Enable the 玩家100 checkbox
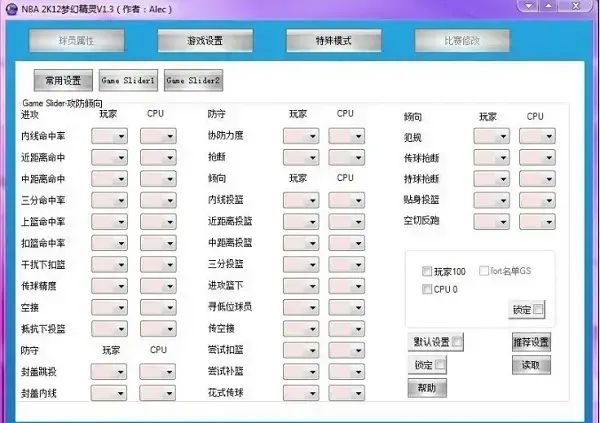 tap(427, 271)
